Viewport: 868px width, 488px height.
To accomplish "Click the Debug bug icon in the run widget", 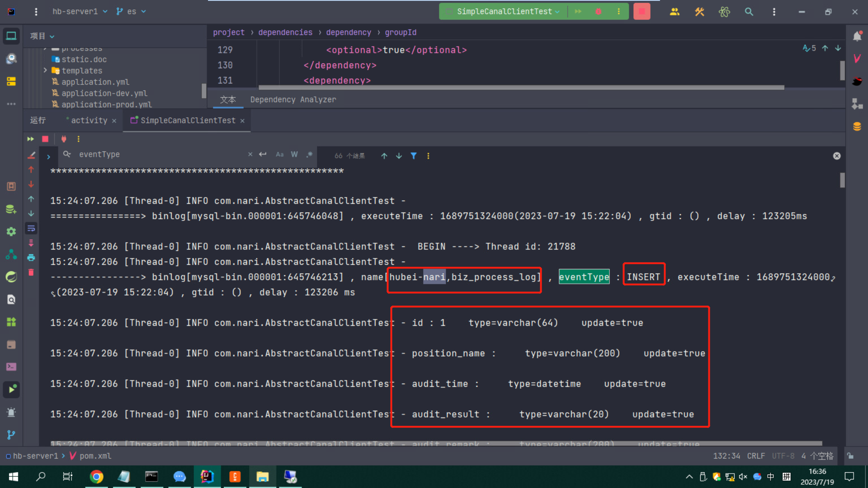I will tap(598, 11).
